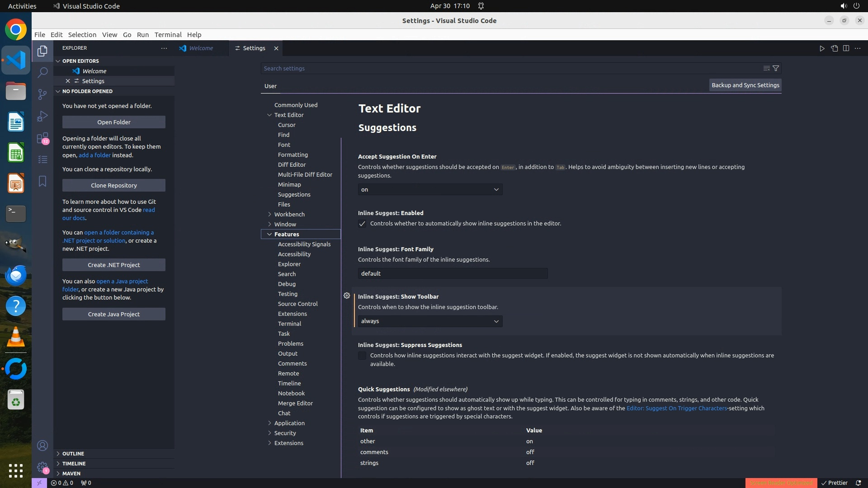Switch to the Welcome tab

[x=201, y=48]
